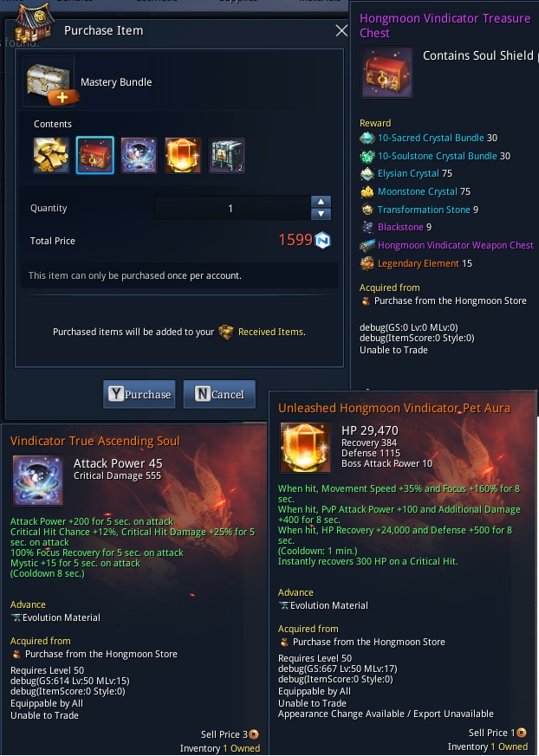Click the NCoin currency icon beside 1599

pyautogui.click(x=323, y=240)
